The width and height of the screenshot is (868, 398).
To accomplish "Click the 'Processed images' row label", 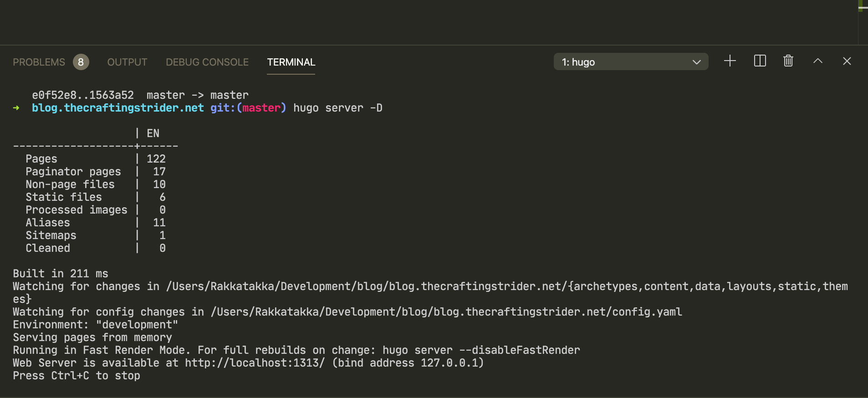I will [77, 210].
